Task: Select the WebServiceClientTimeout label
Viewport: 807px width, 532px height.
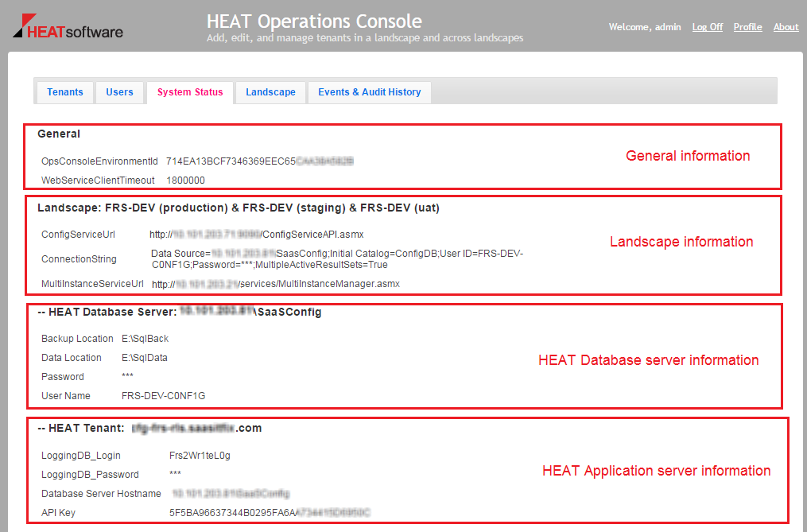Action: [98, 181]
